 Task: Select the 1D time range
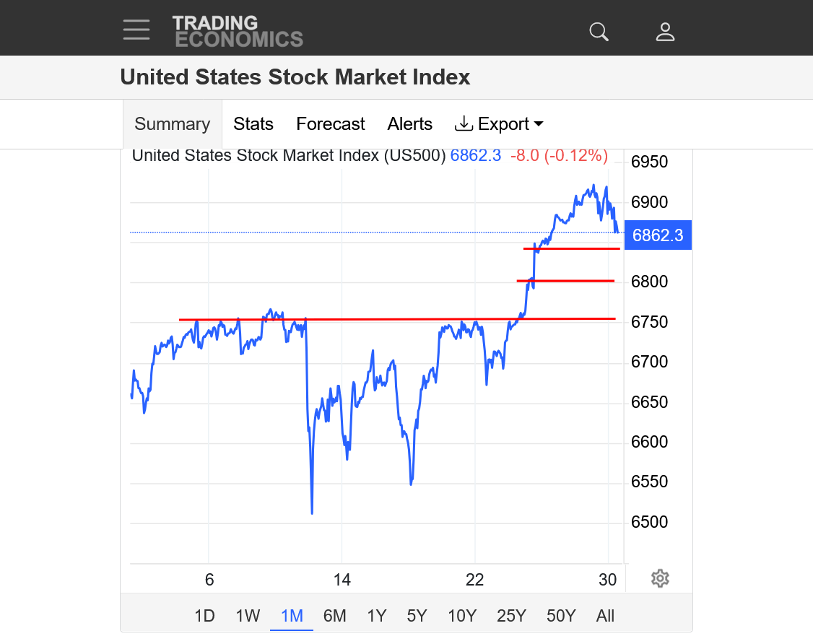click(205, 616)
